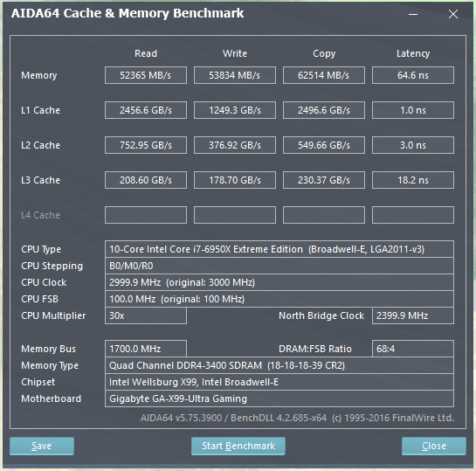The image size is (476, 471).
Task: Click the empty L4 Cache Write field
Action: pos(235,215)
